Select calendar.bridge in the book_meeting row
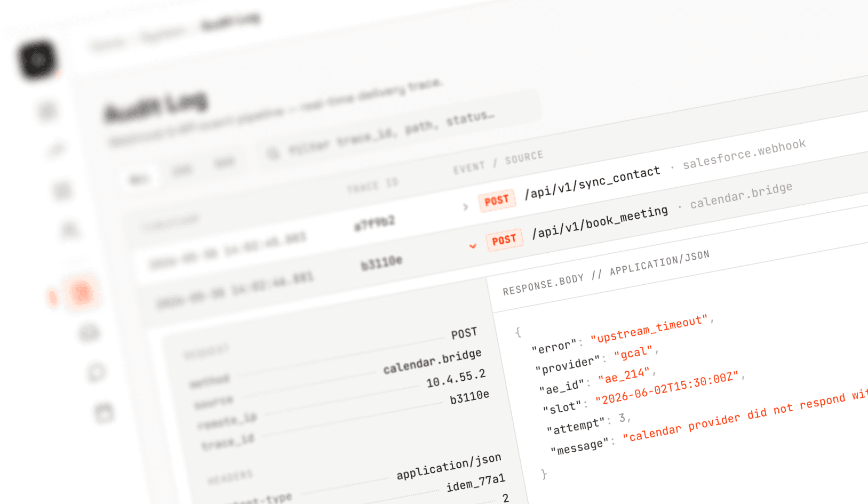The height and width of the screenshot is (504, 868). (741, 196)
